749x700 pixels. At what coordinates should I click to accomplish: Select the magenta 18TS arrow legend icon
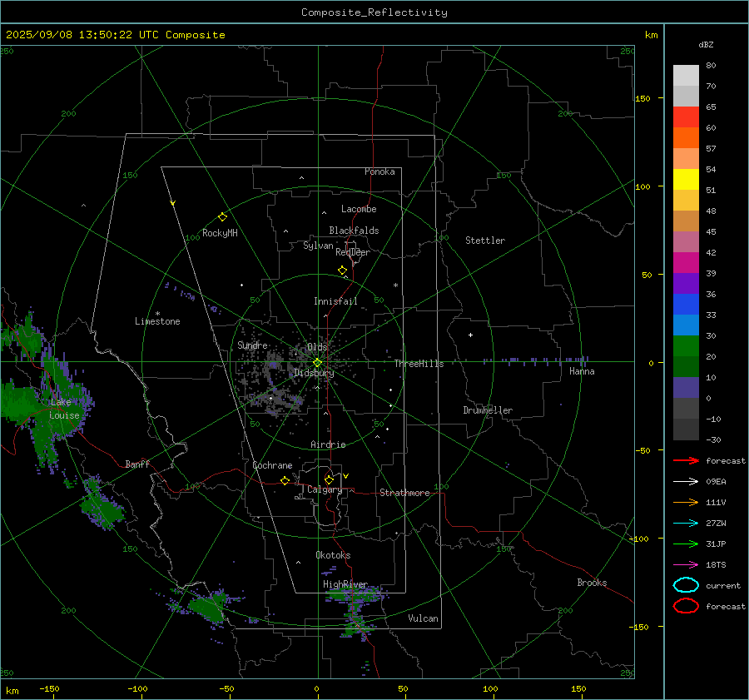coord(686,565)
